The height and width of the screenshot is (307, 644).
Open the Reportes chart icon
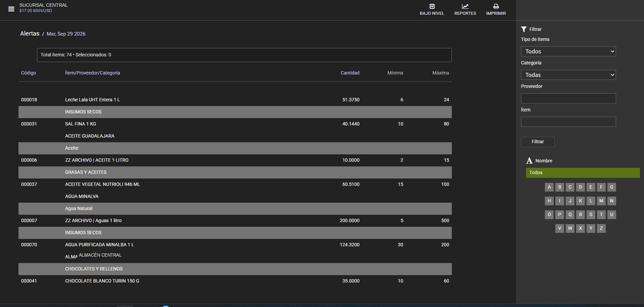point(465,6)
